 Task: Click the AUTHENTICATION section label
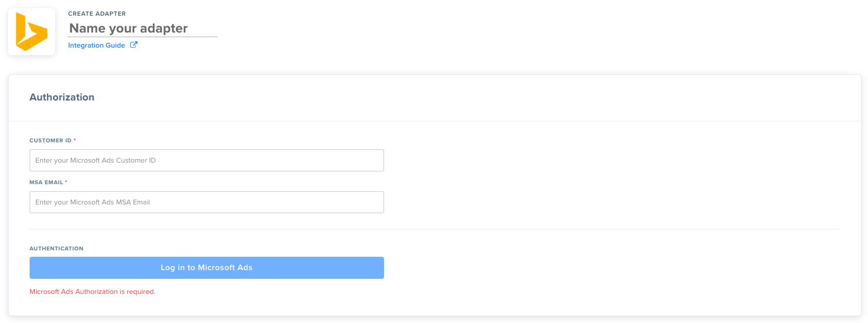(56, 249)
